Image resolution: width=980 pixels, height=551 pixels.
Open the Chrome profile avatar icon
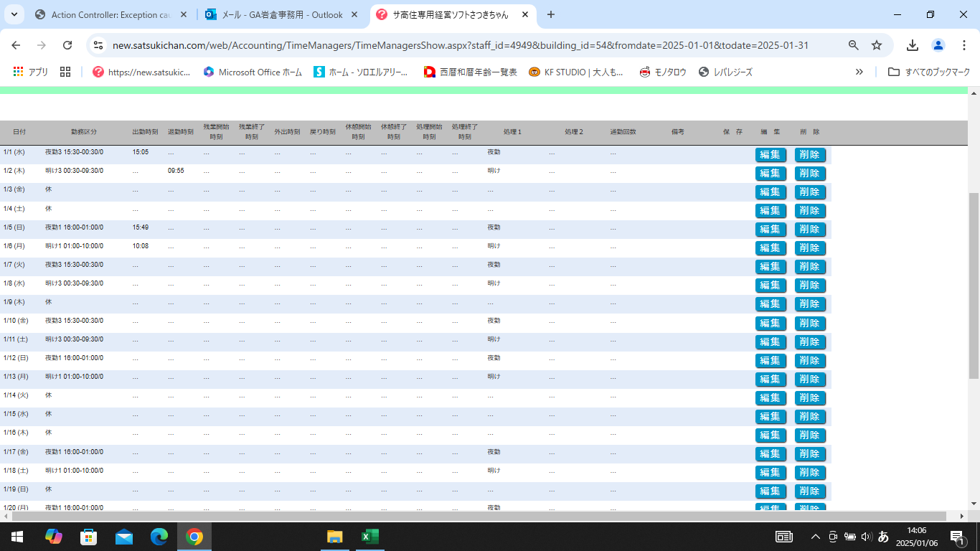point(938,45)
